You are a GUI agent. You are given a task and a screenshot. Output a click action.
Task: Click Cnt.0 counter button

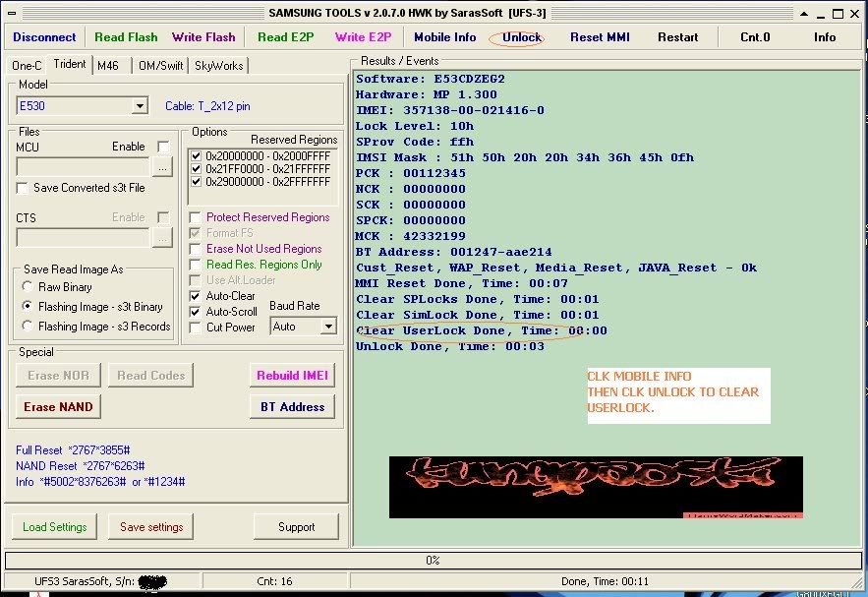coord(755,37)
